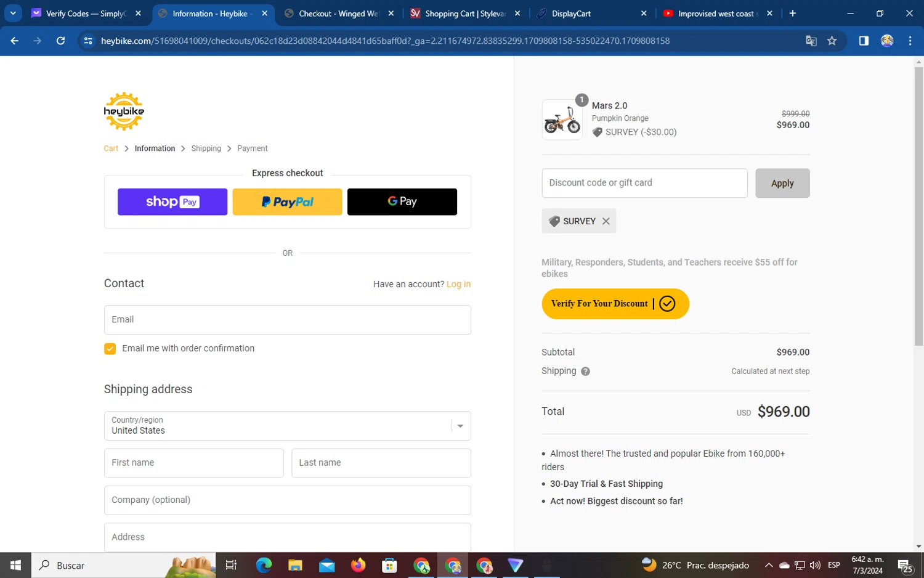
Task: Focus the First name field
Action: pos(193,463)
